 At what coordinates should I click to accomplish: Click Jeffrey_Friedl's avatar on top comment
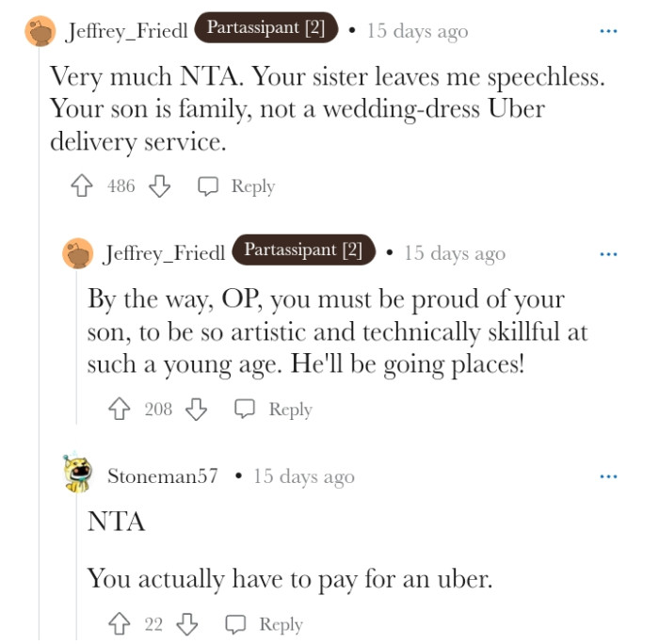click(x=40, y=31)
